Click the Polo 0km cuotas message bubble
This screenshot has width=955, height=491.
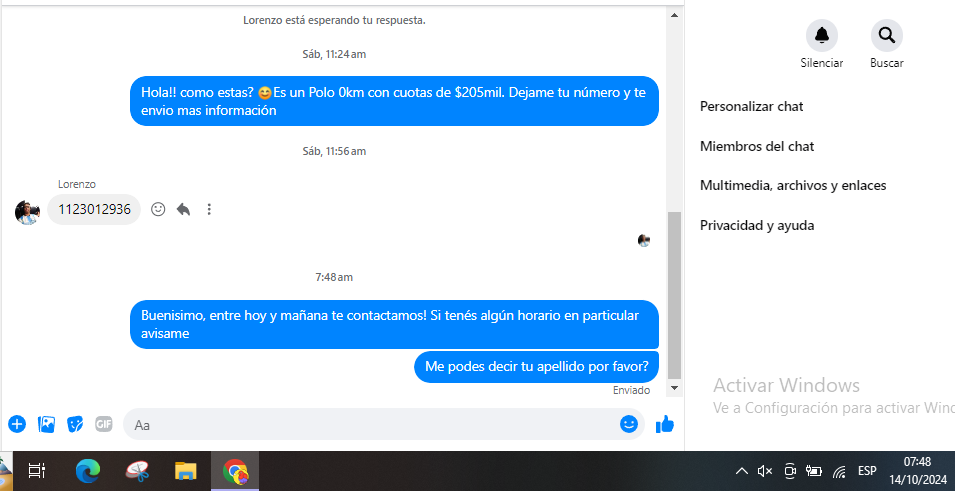coord(394,101)
